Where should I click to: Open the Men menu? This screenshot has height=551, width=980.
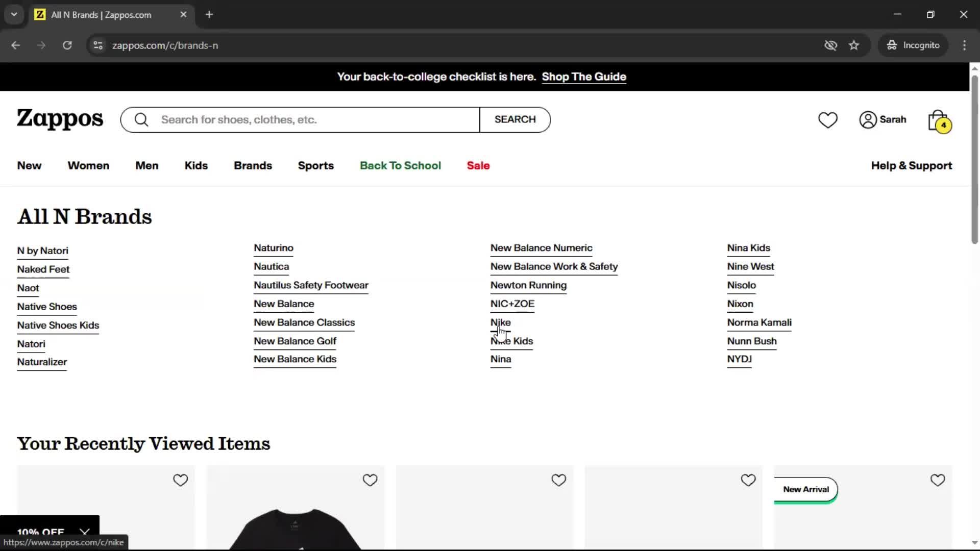point(147,166)
